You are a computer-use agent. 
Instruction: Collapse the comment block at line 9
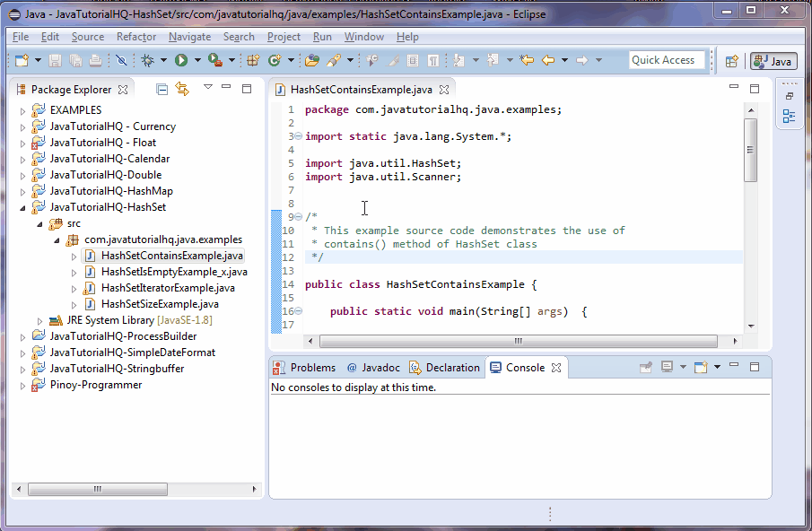coord(297,217)
